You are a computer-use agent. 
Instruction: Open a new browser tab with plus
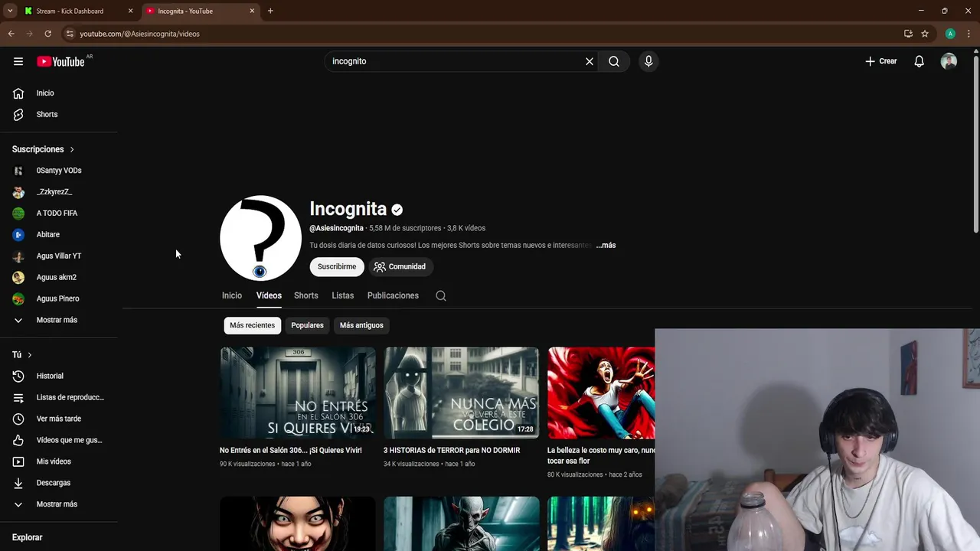coord(270,11)
